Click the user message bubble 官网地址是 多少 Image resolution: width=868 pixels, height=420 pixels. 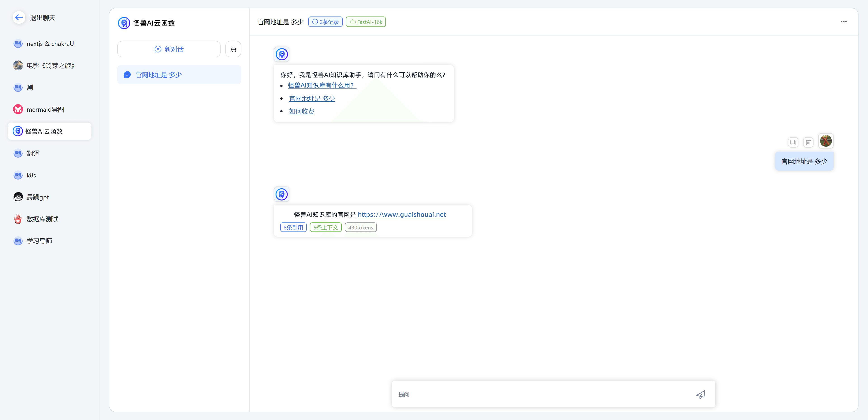coord(804,161)
